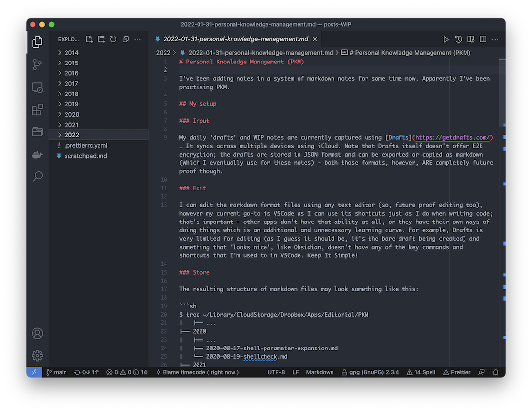Open the breadcrumb item 2022
The width and height of the screenshot is (532, 412).
click(x=163, y=52)
